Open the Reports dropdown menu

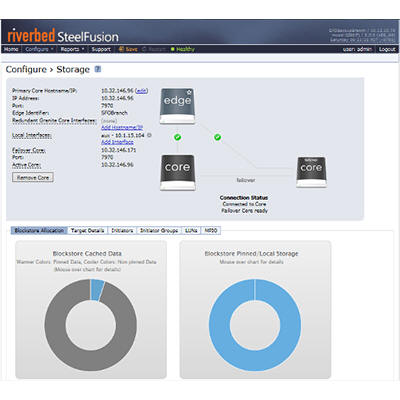pos(72,49)
